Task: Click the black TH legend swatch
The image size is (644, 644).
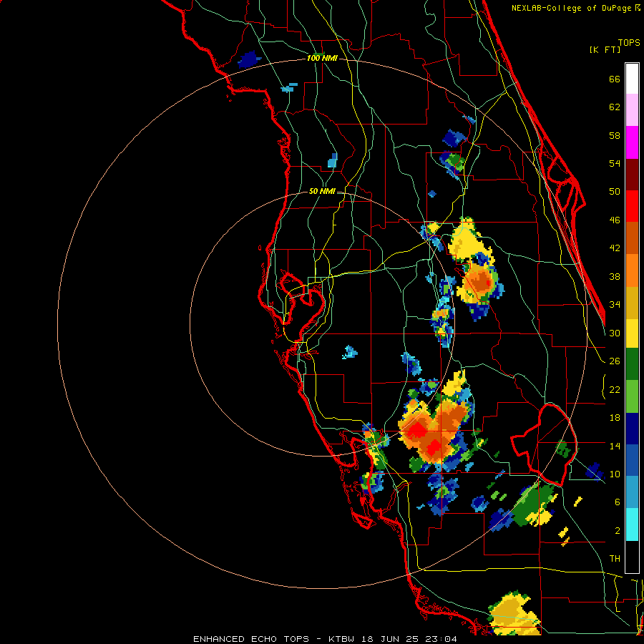Action: pos(632,557)
